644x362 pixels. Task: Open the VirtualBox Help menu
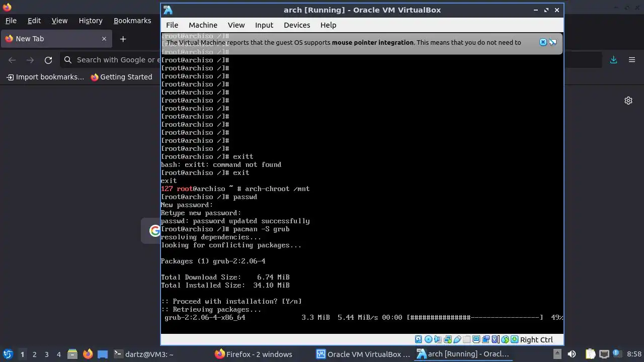point(328,25)
